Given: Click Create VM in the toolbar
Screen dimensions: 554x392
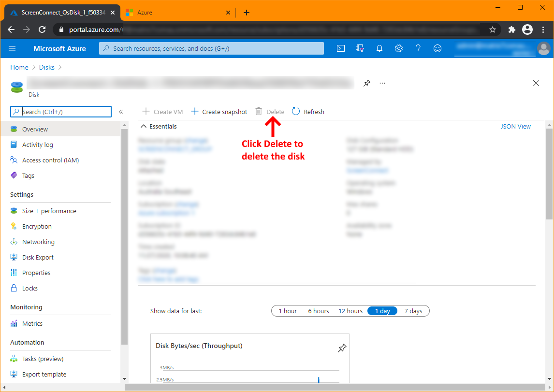Looking at the screenshot, I should [x=162, y=112].
